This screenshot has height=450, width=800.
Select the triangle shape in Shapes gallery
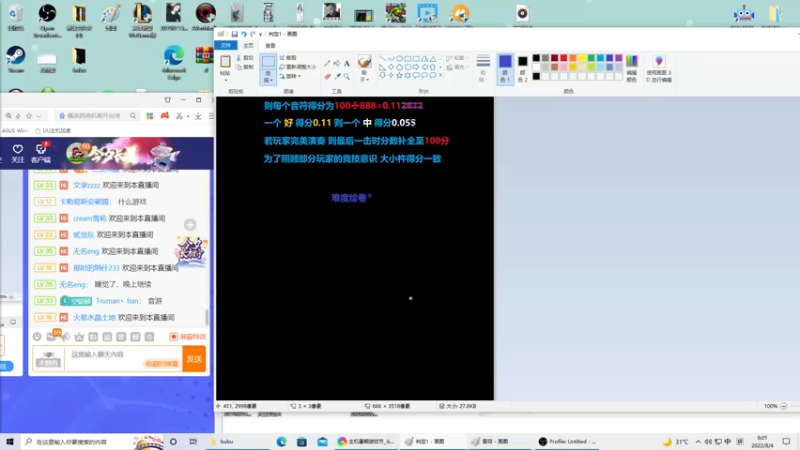tap(433, 59)
